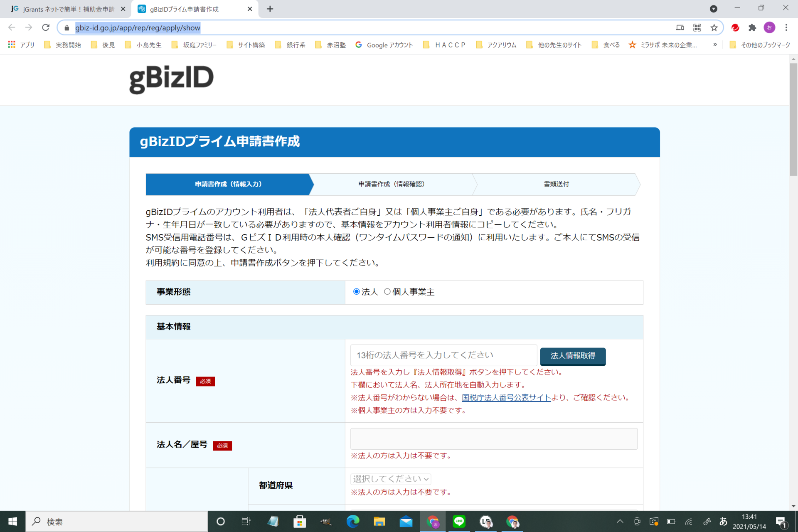Open the HACCP bookmark folder
798x532 pixels.
click(x=444, y=44)
